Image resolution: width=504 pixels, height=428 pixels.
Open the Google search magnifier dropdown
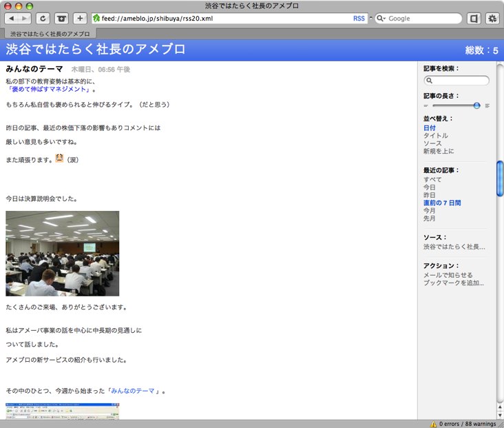[x=381, y=19]
